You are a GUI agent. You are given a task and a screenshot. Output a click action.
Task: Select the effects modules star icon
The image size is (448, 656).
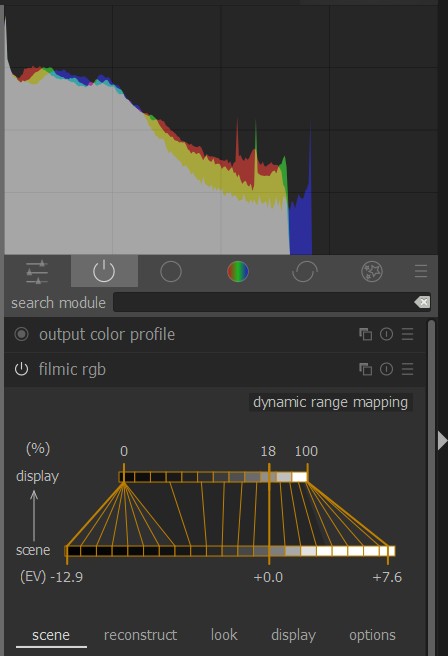372,272
